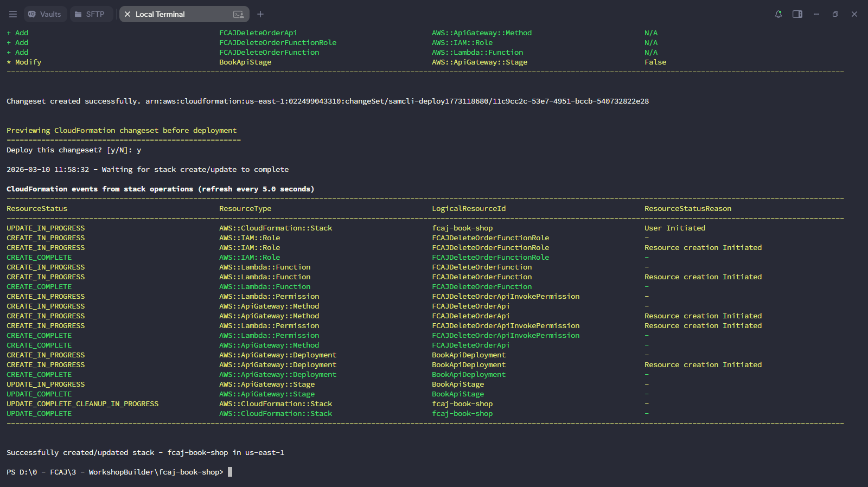Click the 'Changeset created successfully' ARN line

click(328, 101)
